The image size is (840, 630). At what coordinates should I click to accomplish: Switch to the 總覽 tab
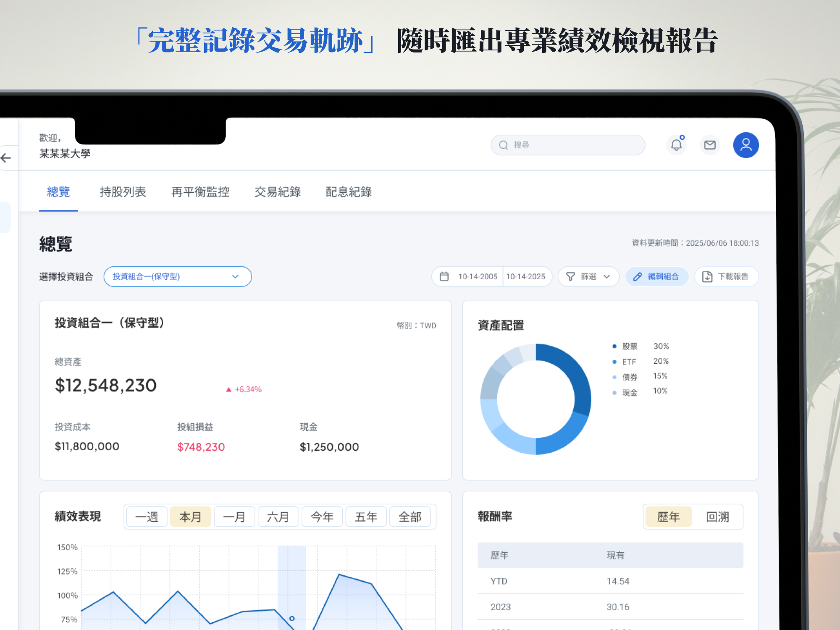[x=58, y=192]
